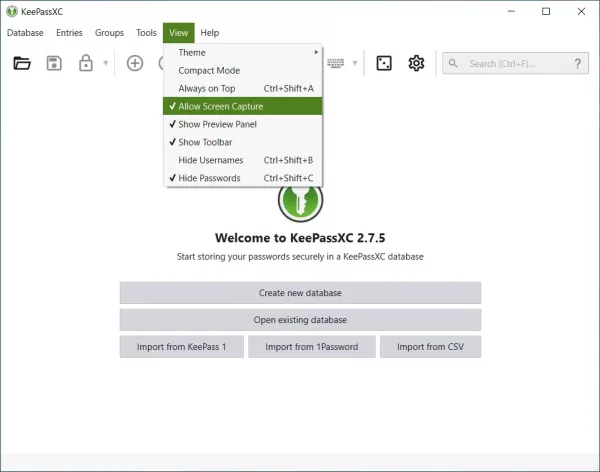This screenshot has width=600, height=472.
Task: Enable Compact Mode in View menu
Action: [243, 70]
